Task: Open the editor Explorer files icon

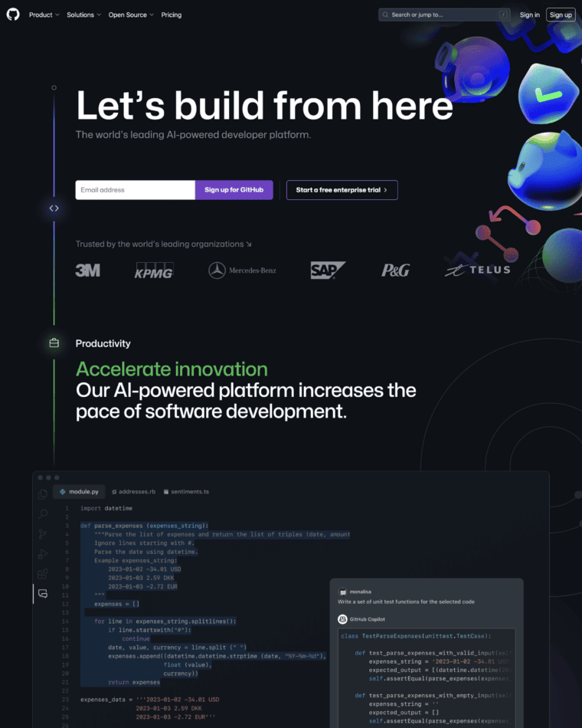Action: (43, 494)
